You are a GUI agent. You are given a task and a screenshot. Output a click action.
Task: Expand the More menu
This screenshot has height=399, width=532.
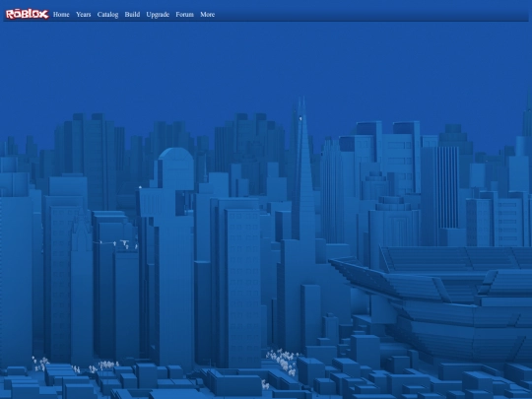[x=207, y=15]
